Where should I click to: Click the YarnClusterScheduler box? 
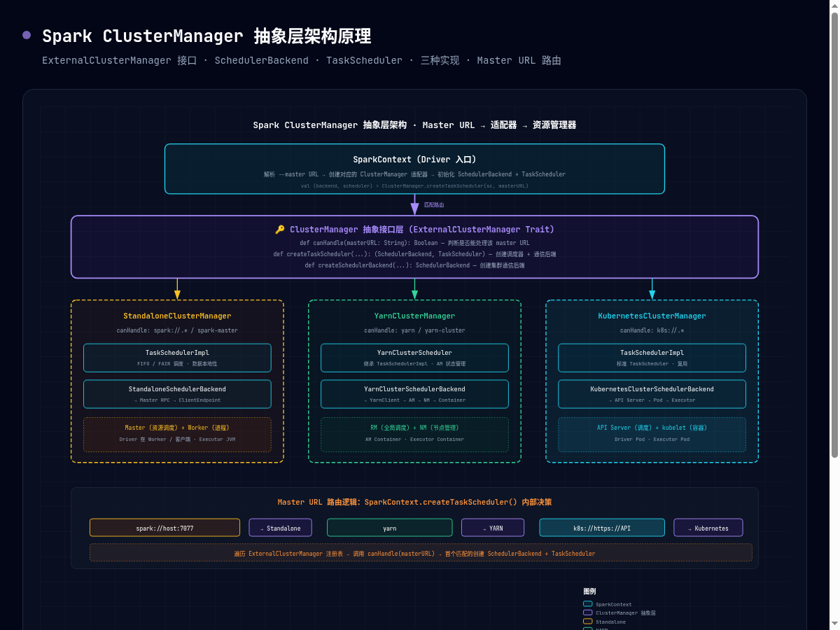[x=414, y=358]
